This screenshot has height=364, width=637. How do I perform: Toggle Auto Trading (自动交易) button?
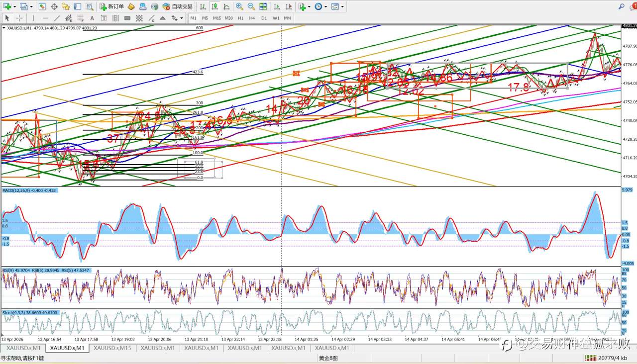coord(178,6)
